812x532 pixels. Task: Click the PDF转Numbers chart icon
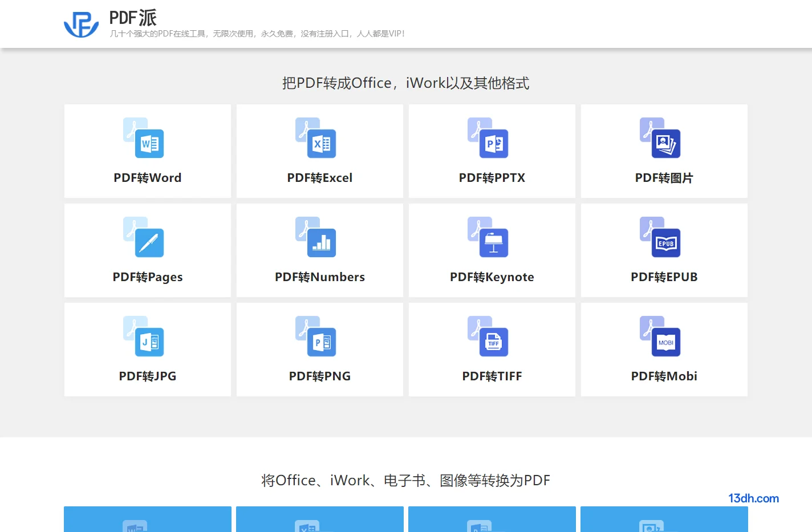click(316, 237)
